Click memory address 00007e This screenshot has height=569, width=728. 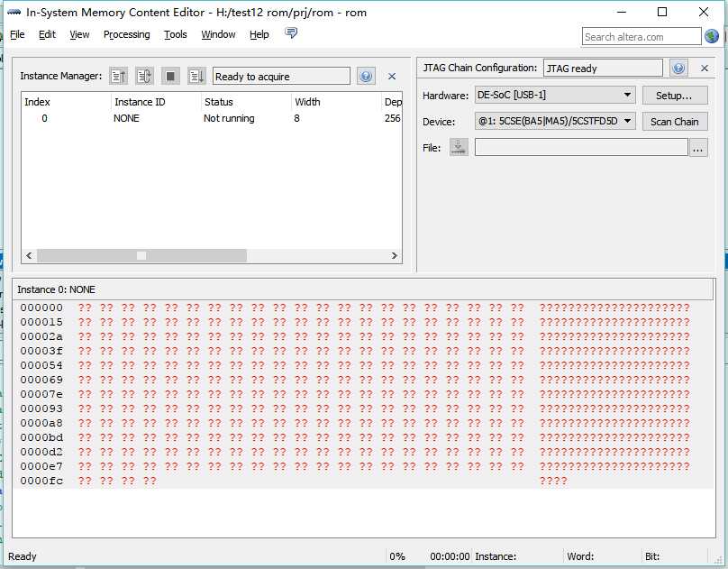pyautogui.click(x=41, y=394)
